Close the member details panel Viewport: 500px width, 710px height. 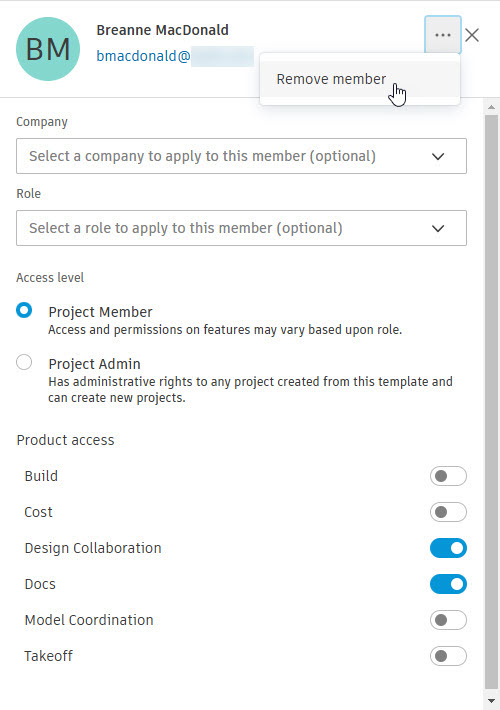[x=472, y=35]
